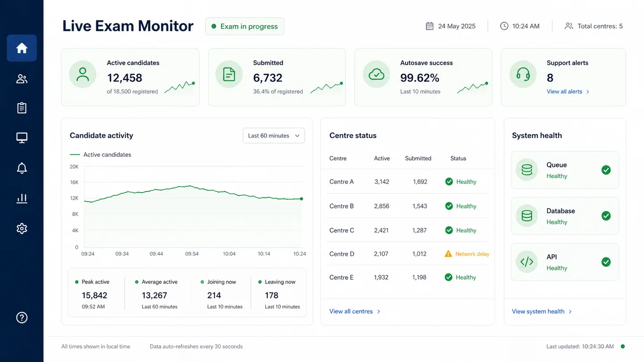Viewport: 644px width, 362px height.
Task: Click Centre B healthy check icon
Action: tap(449, 206)
